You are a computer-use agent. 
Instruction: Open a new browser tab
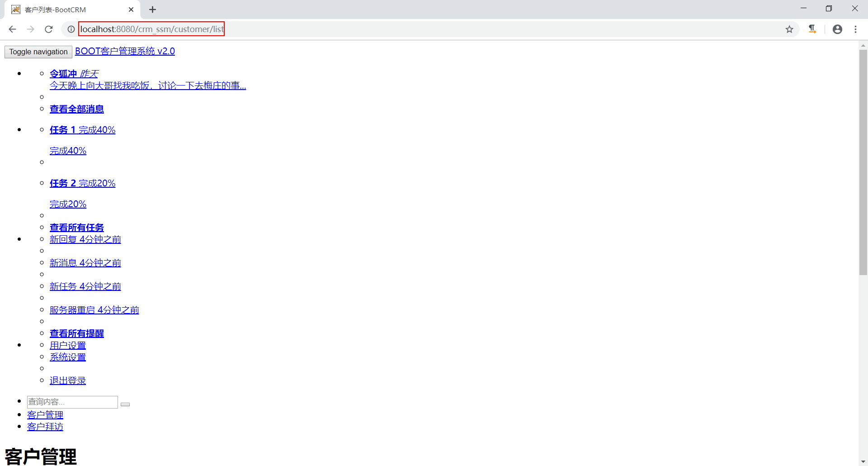coord(152,9)
